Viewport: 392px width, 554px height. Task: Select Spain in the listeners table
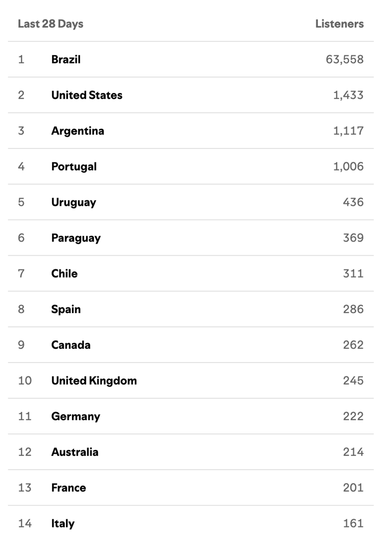click(66, 309)
